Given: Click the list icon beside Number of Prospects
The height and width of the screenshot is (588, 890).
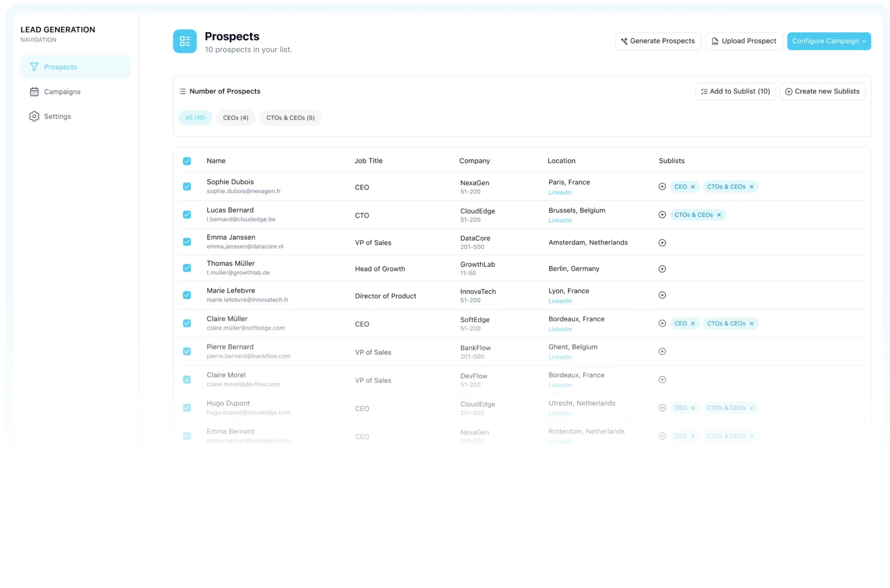Looking at the screenshot, I should pos(182,91).
